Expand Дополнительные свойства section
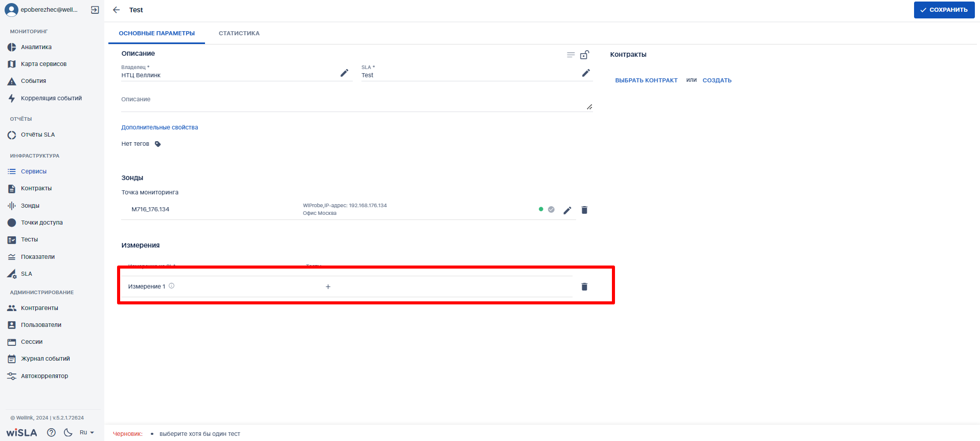980x441 pixels. coord(159,127)
